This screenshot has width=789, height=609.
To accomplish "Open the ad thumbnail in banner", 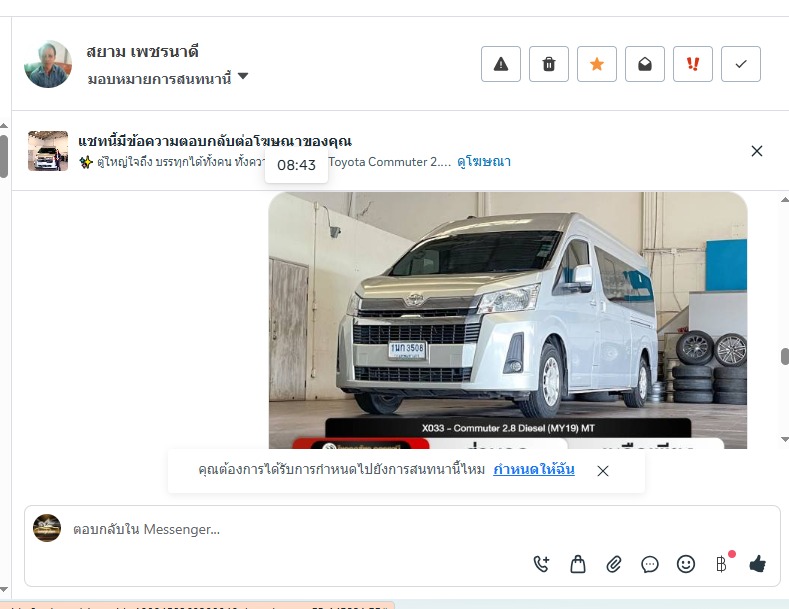I will 48,151.
